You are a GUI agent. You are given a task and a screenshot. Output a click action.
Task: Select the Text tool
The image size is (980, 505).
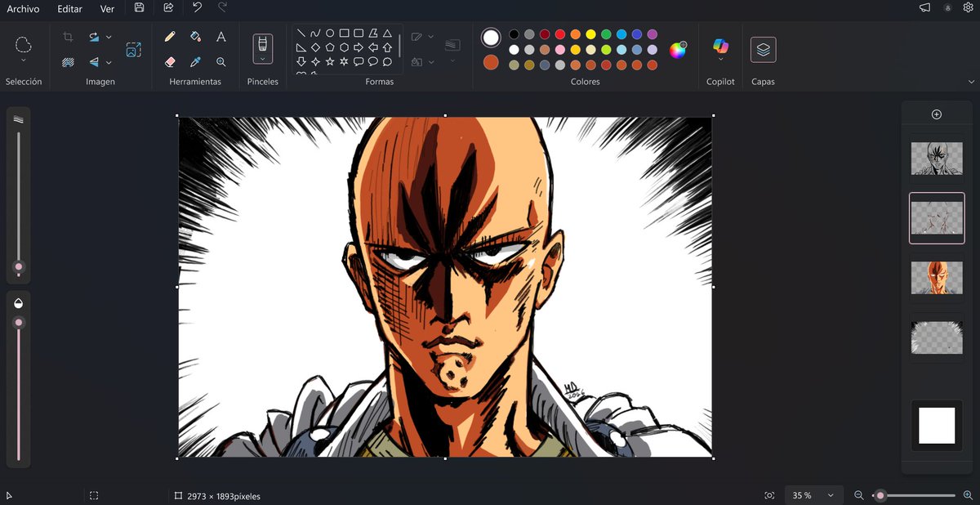point(220,37)
